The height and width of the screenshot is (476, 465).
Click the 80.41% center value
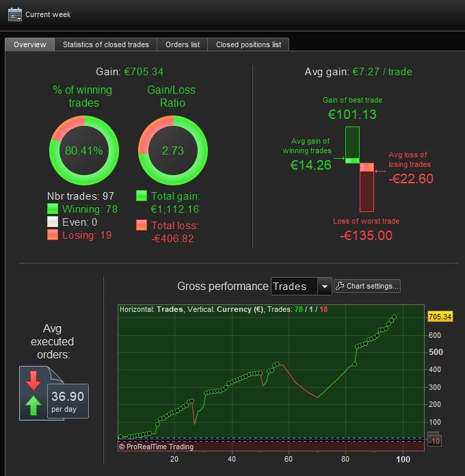84,150
